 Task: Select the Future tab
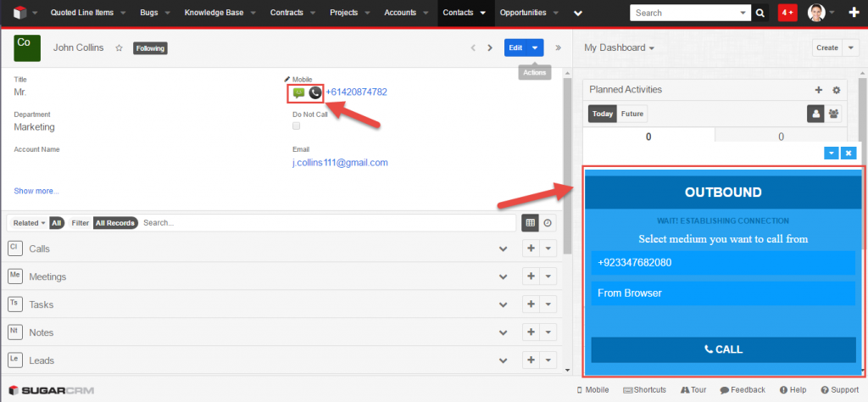pos(632,114)
